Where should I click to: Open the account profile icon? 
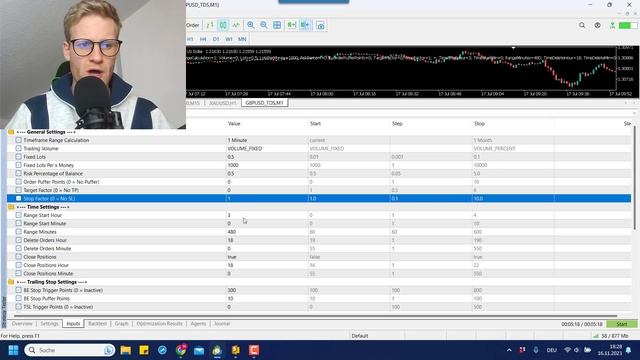point(598,25)
